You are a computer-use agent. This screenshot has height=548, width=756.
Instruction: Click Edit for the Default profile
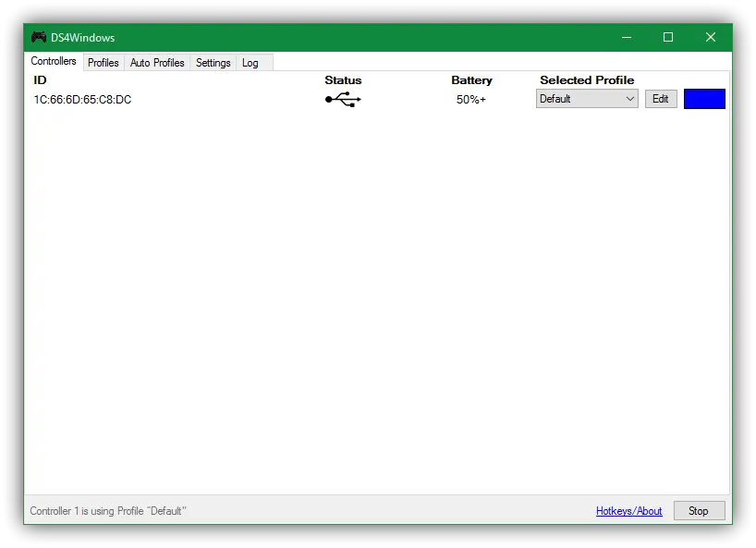coord(661,99)
